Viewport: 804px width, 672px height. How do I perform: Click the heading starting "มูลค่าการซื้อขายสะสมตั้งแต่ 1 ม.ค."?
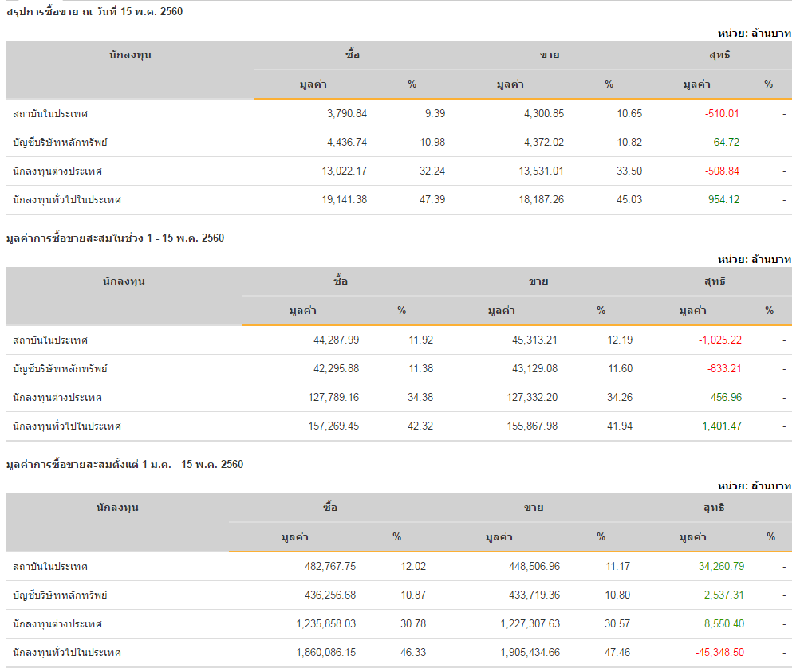point(124,464)
